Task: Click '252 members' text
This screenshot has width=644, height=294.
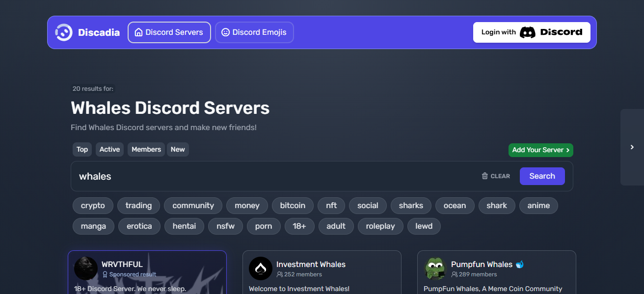Action: [x=303, y=274]
